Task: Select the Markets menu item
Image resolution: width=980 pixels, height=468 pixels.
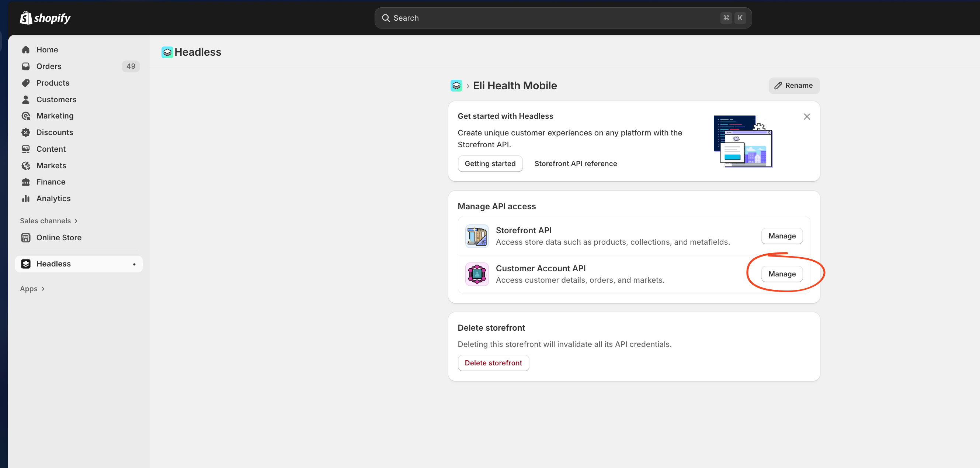Action: (51, 165)
